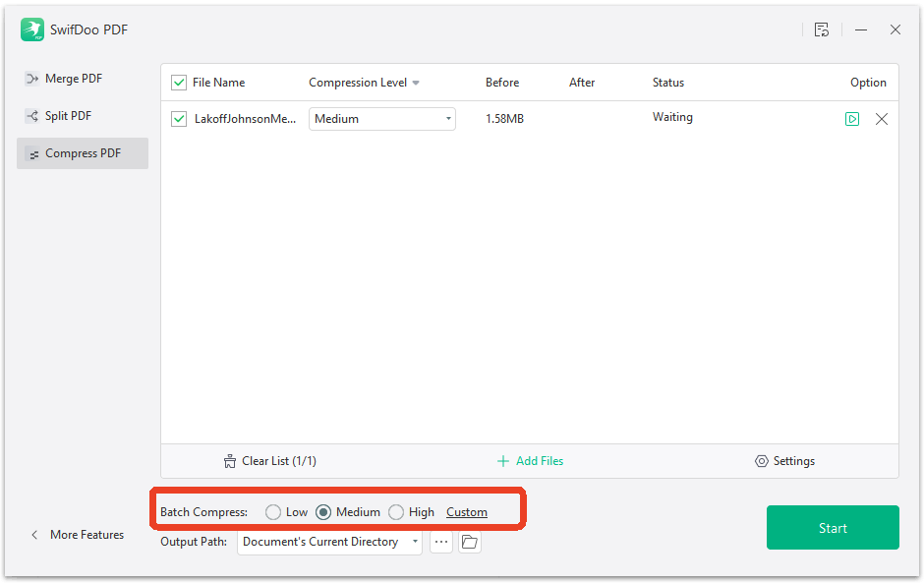Click Add Files to add PDFs
Image resolution: width=924 pixels, height=583 pixels.
click(531, 461)
